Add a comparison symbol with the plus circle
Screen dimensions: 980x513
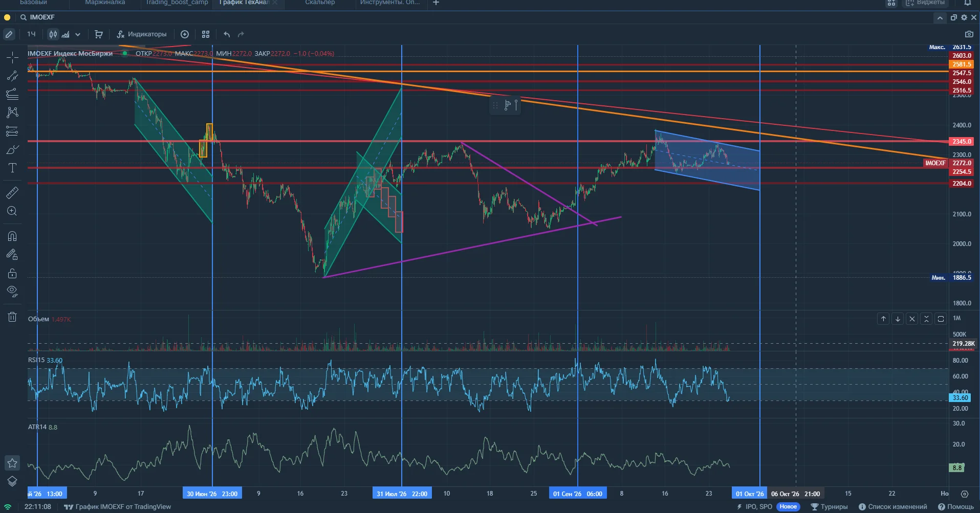(x=185, y=34)
